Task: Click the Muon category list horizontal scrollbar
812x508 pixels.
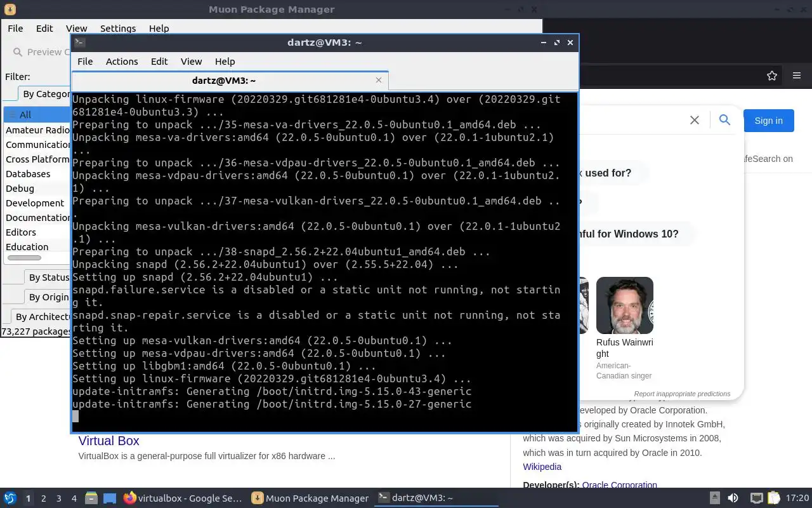Action: pyautogui.click(x=24, y=258)
